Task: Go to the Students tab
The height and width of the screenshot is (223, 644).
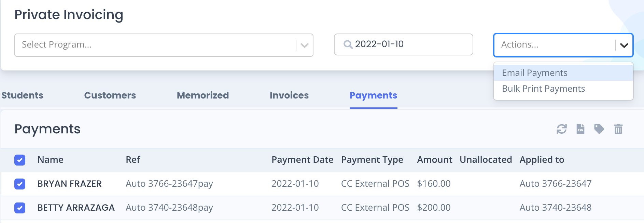Action: click(x=22, y=95)
